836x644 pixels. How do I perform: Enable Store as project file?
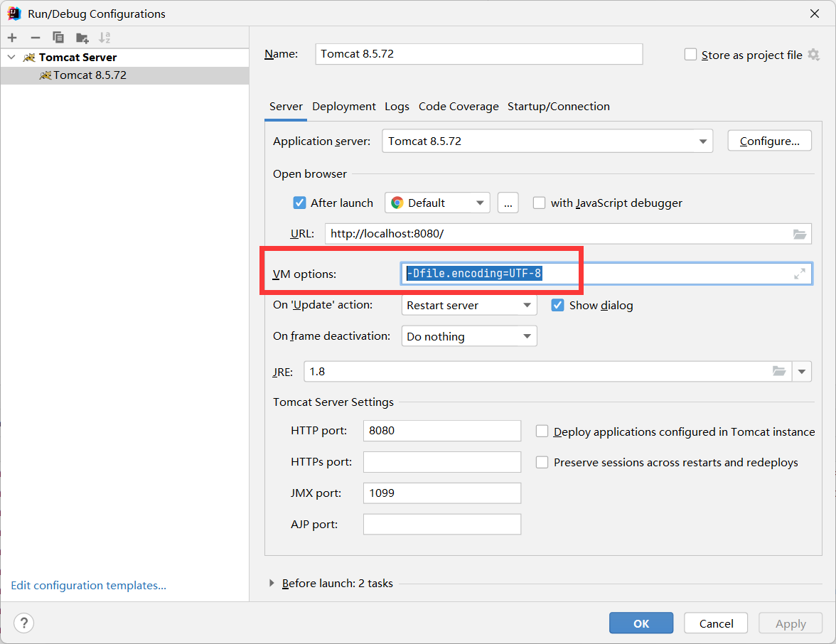click(690, 55)
